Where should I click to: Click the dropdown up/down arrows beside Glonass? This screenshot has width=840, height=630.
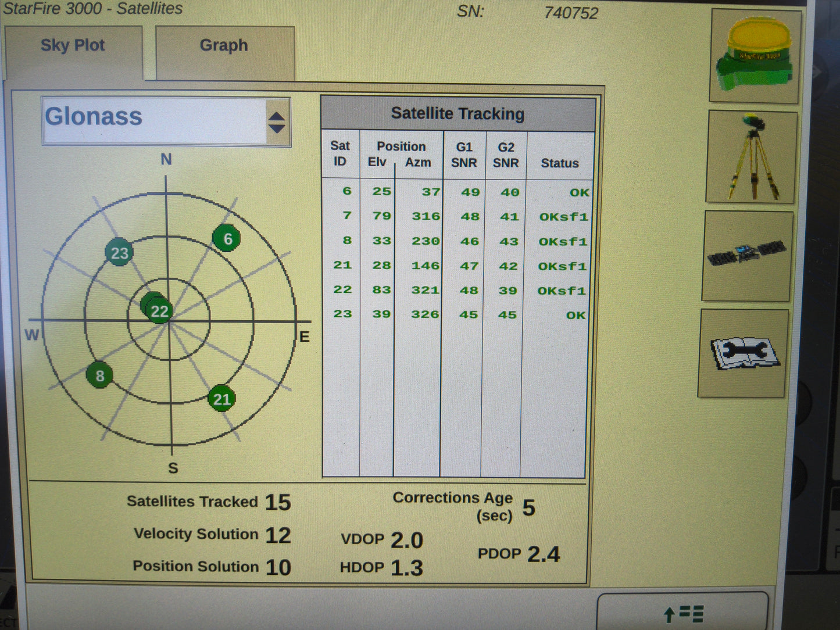click(x=277, y=122)
